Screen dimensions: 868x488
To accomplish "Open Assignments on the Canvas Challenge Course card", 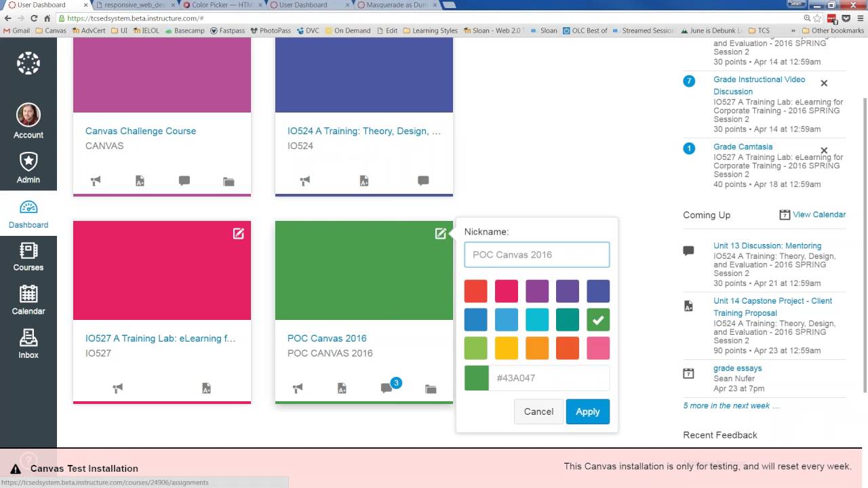I will (x=140, y=181).
